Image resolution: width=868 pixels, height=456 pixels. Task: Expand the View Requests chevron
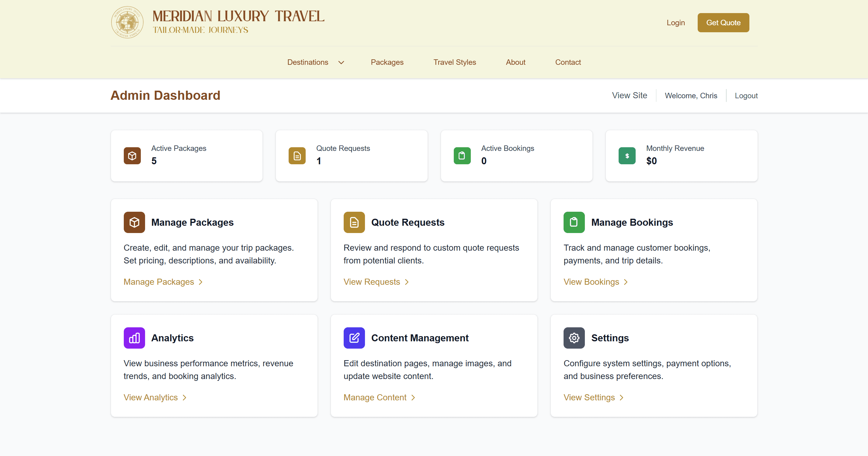pos(406,282)
